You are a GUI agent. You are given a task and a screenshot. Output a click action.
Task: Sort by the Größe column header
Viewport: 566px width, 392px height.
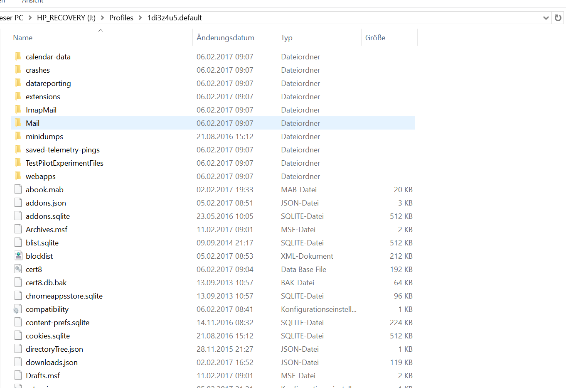(375, 38)
